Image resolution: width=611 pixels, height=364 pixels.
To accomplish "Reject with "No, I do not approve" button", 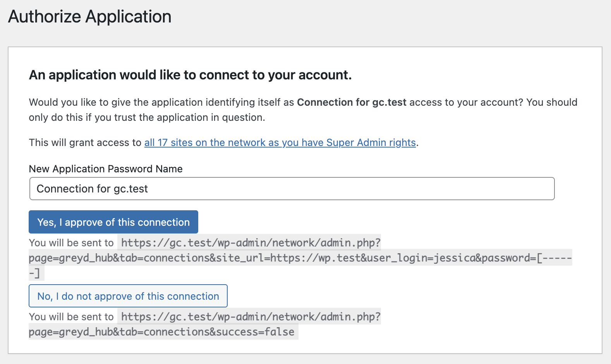I will tap(128, 296).
